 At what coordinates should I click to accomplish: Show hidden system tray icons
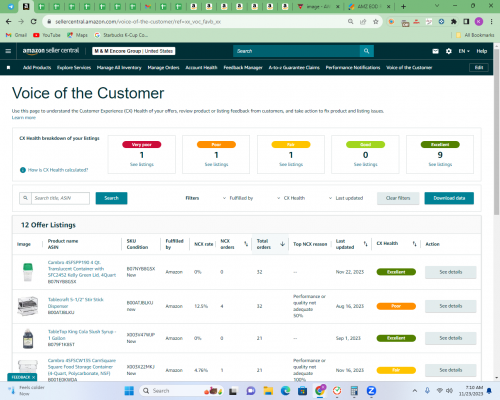[414, 391]
